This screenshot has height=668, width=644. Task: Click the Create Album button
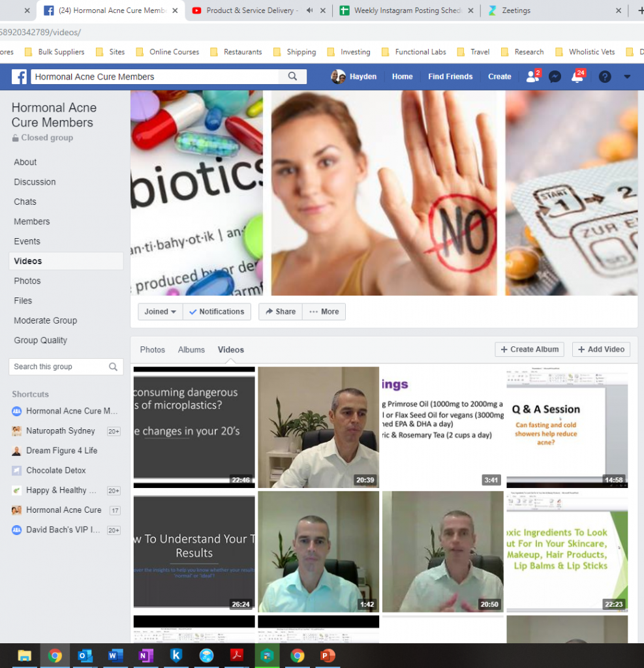(530, 350)
